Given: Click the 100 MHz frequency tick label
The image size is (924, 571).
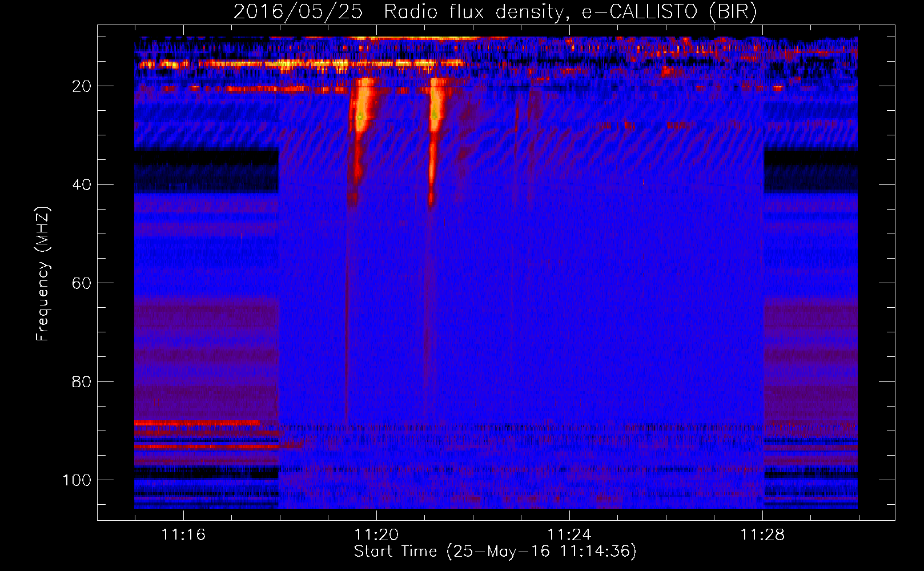Looking at the screenshot, I should coord(77,480).
